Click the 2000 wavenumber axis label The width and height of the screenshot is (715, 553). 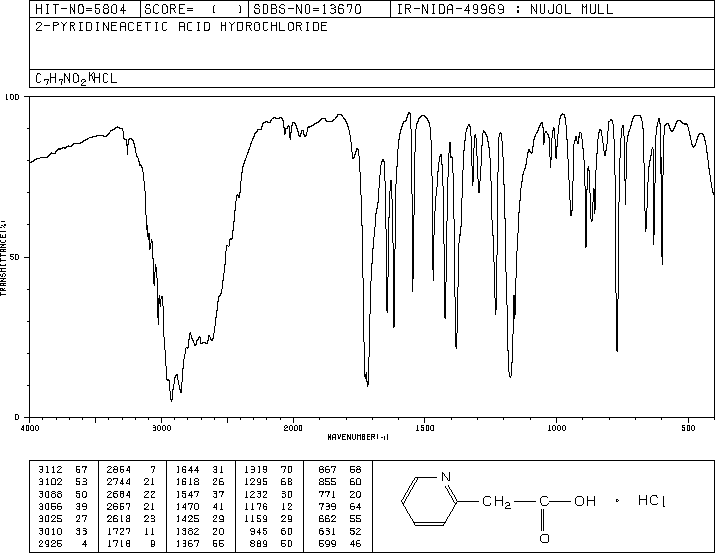pyautogui.click(x=293, y=428)
